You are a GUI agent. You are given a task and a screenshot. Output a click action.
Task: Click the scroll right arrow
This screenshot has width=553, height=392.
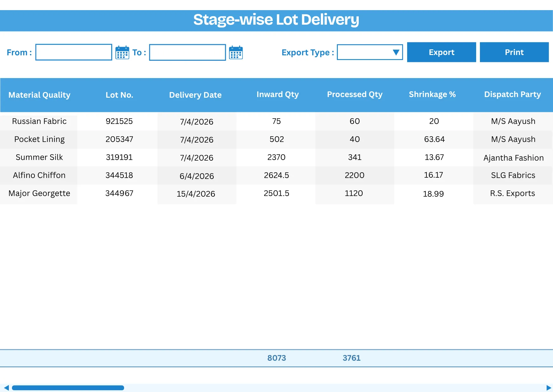(549, 388)
